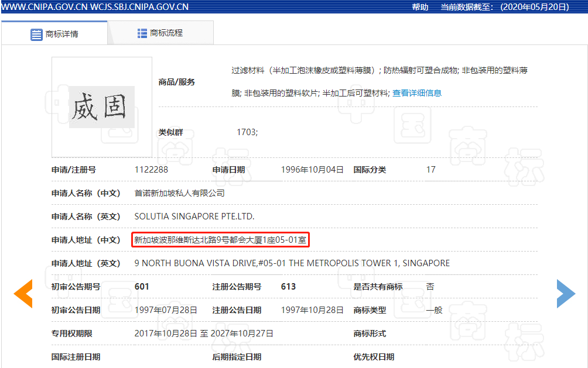Image resolution: width=588 pixels, height=368 pixels.
Task: Click the document icon beside 商标详情
Action: click(36, 34)
